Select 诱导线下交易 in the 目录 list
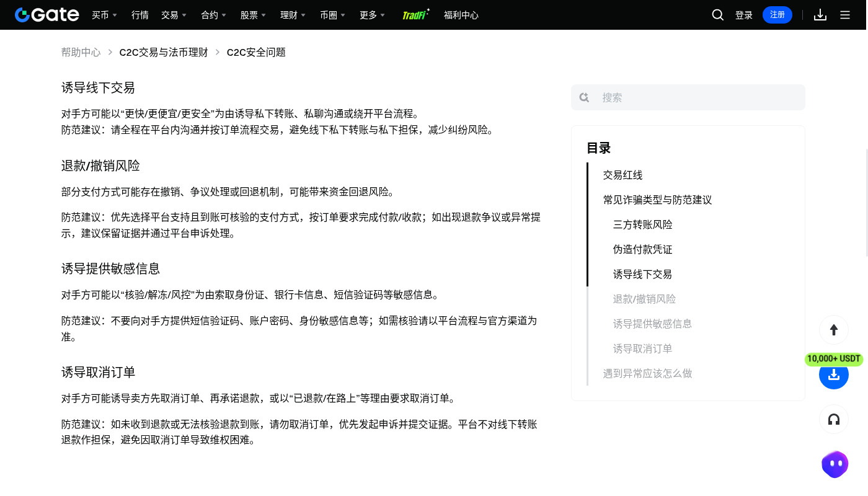This screenshot has width=868, height=496. [643, 274]
